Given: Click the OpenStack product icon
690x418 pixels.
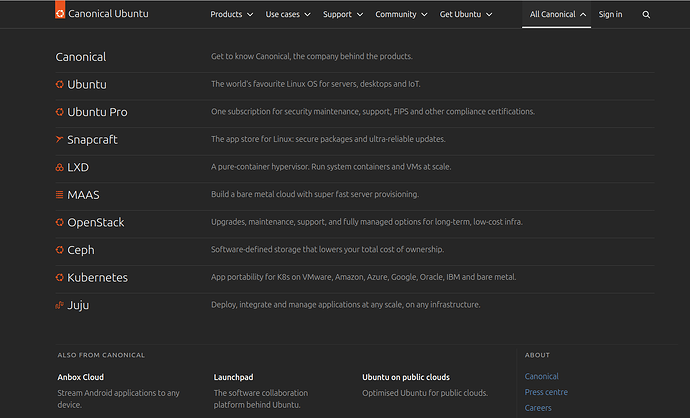Looking at the screenshot, I should tap(60, 222).
